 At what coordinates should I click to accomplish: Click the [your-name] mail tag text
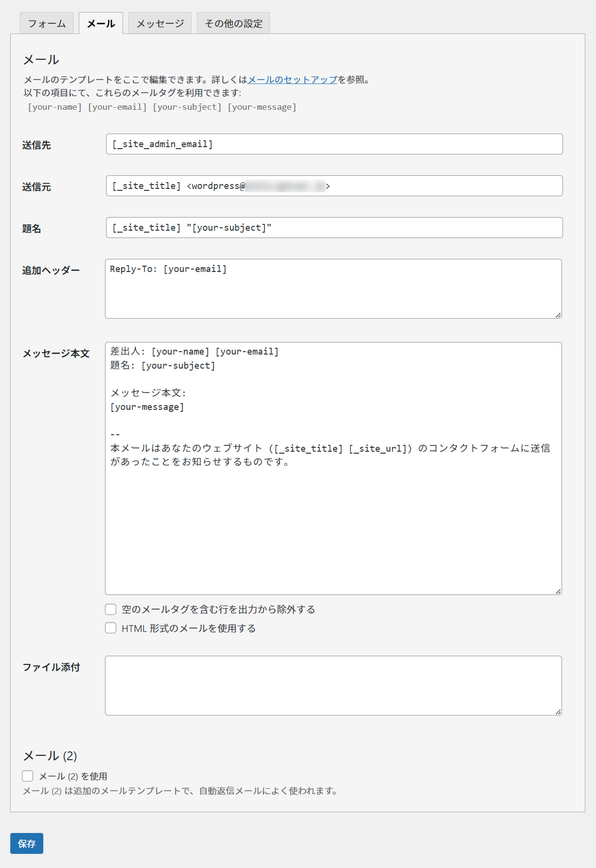(55, 107)
